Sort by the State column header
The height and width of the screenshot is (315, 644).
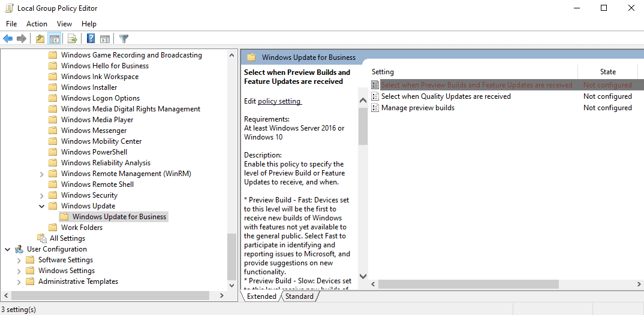tap(608, 72)
